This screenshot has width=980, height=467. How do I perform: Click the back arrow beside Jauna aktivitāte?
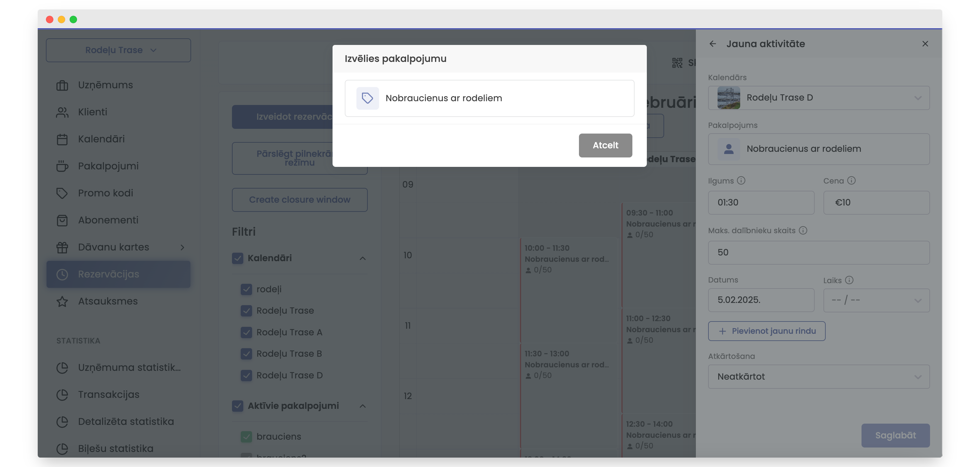pyautogui.click(x=713, y=44)
